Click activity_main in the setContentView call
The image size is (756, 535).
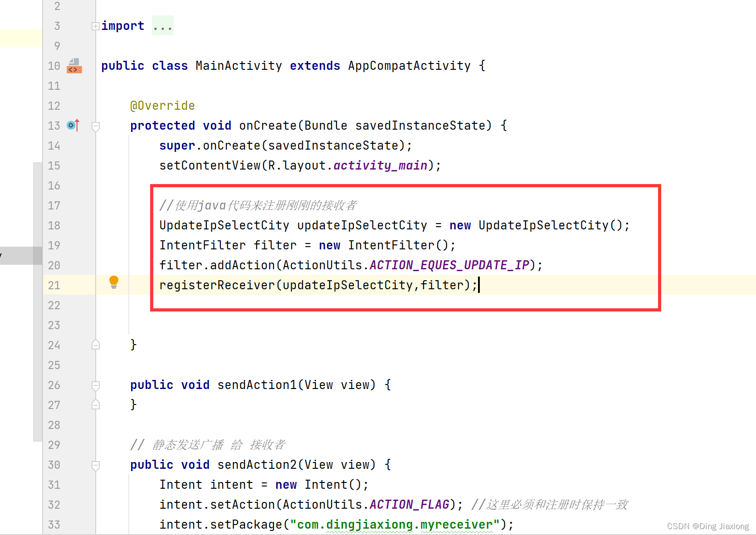click(x=380, y=165)
